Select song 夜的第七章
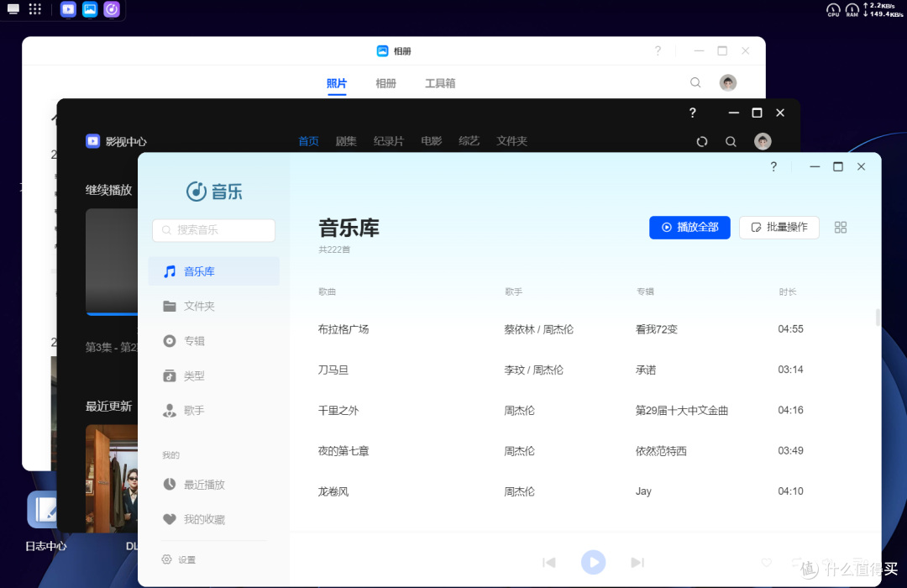The width and height of the screenshot is (907, 588). pos(343,451)
